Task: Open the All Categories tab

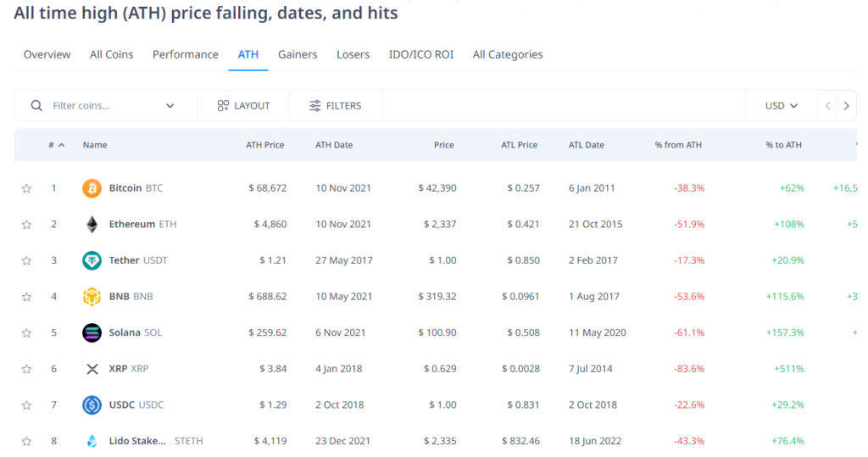Action: pos(508,54)
